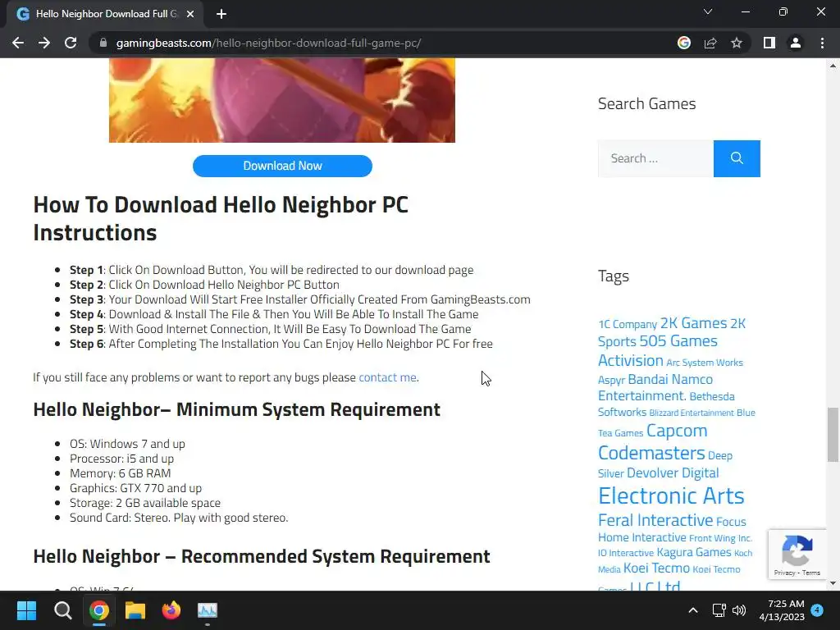Open the Arc System Works tag
Image resolution: width=840 pixels, height=630 pixels.
705,363
